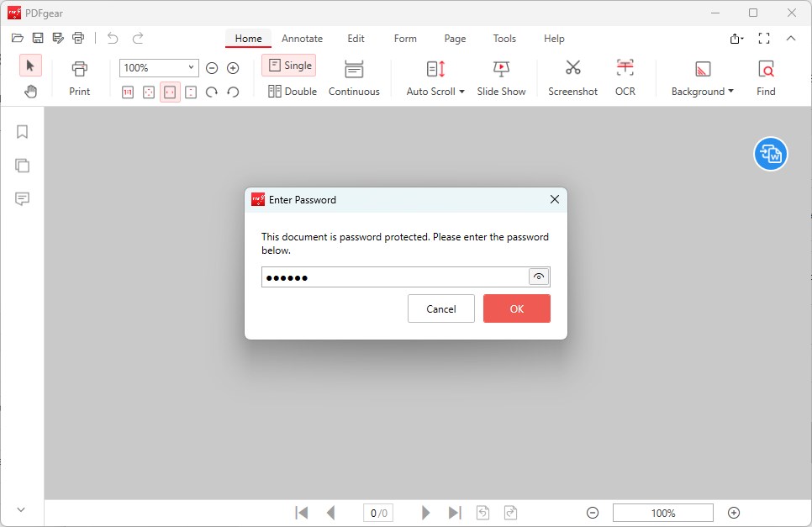812x527 pixels.
Task: Select the Hand pan tool
Action: click(31, 92)
